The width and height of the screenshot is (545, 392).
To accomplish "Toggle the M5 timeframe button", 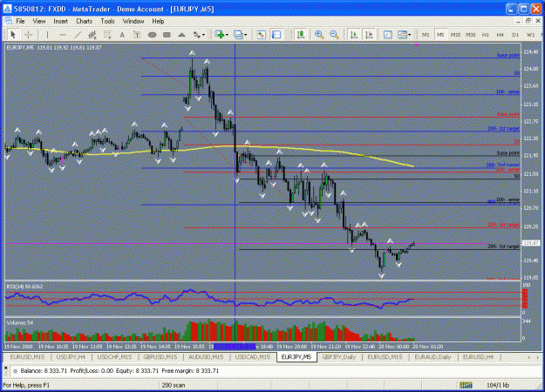I will [440, 34].
